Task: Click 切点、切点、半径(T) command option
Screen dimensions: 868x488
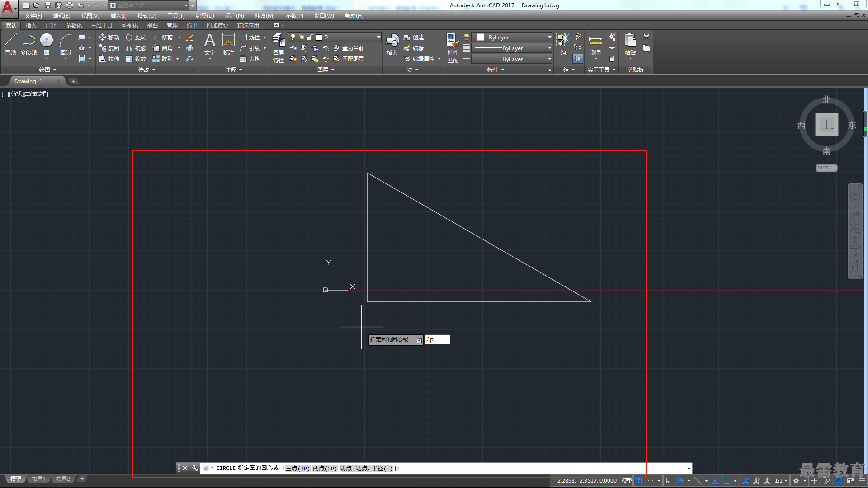Action: (367, 468)
